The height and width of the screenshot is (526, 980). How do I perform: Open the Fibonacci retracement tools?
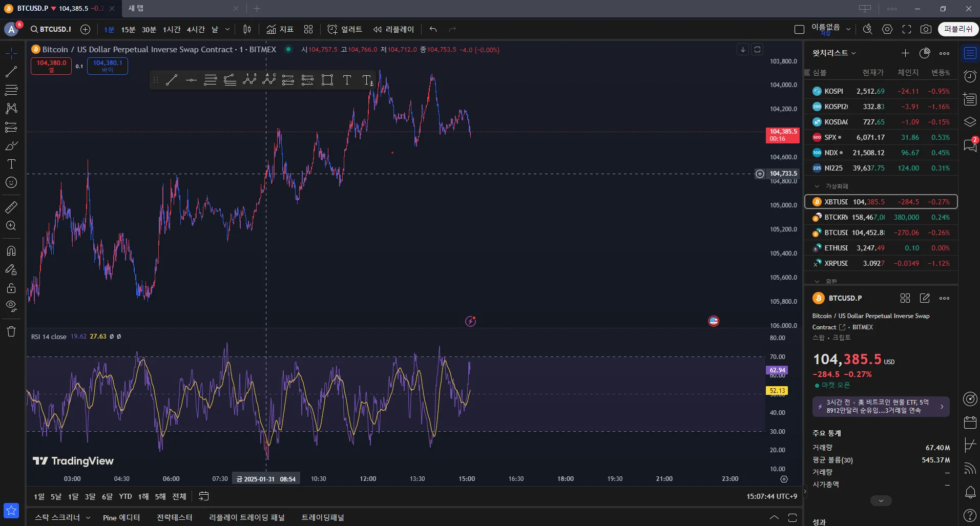[x=11, y=90]
